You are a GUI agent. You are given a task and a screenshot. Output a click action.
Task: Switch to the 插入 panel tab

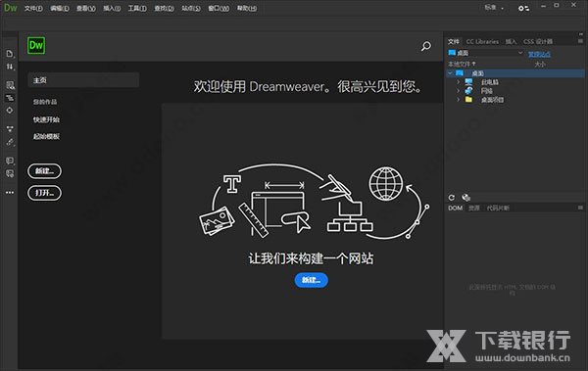pos(511,41)
